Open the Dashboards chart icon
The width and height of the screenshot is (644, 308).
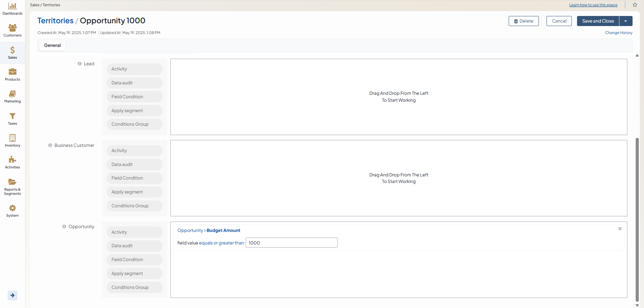coord(12,6)
